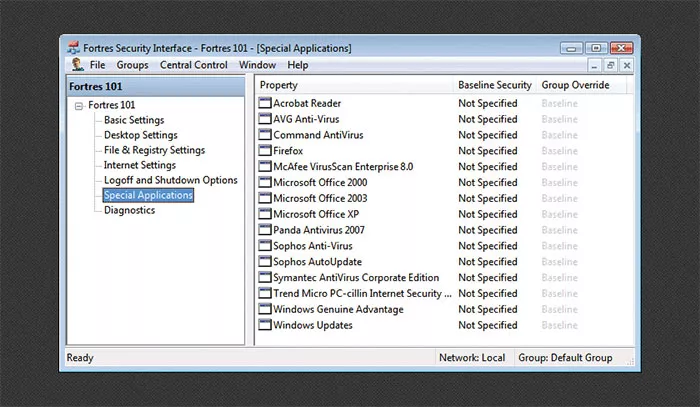Click the user icon beside File menu
The image size is (700, 407).
point(77,65)
